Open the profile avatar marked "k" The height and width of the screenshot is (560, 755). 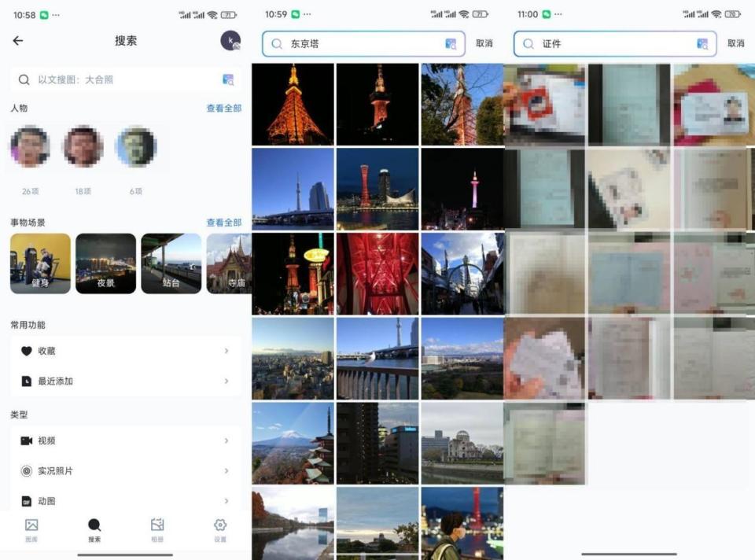coord(229,41)
